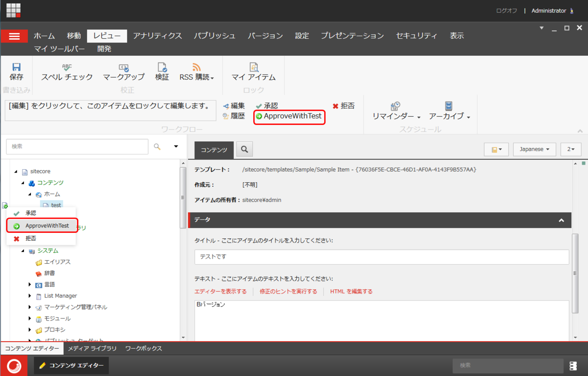Collapse the データ section chevron
Image resolution: width=588 pixels, height=376 pixels.
pos(562,220)
